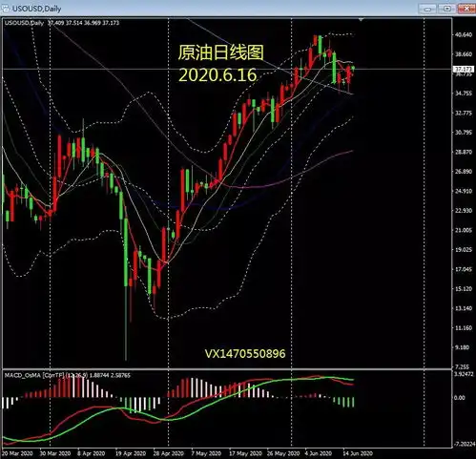Screen dimensions: 476x459
Task: Restore the USOUSD,Daily chart window
Action: 447,9
